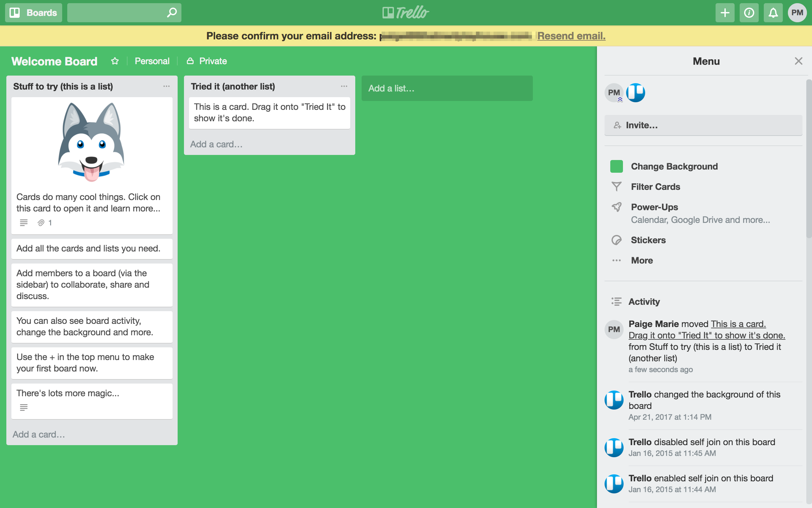Open card This is a card in Tried it

click(269, 113)
